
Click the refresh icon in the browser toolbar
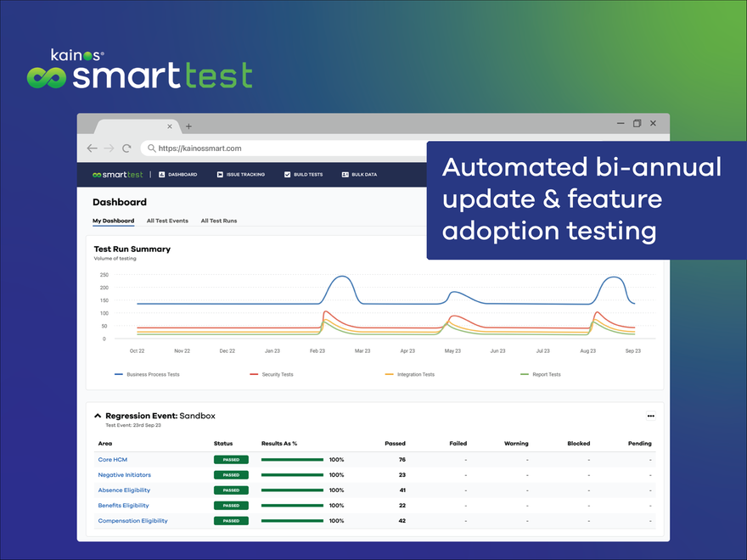pos(126,148)
